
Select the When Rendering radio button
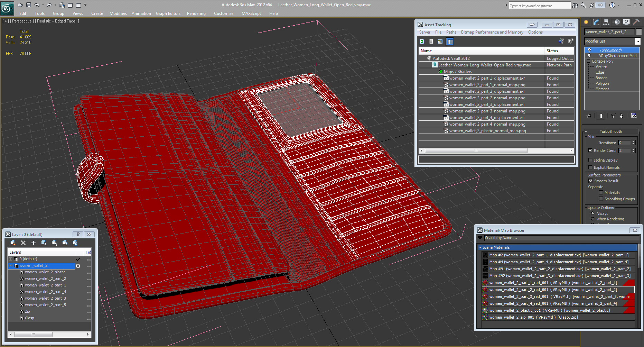(592, 219)
